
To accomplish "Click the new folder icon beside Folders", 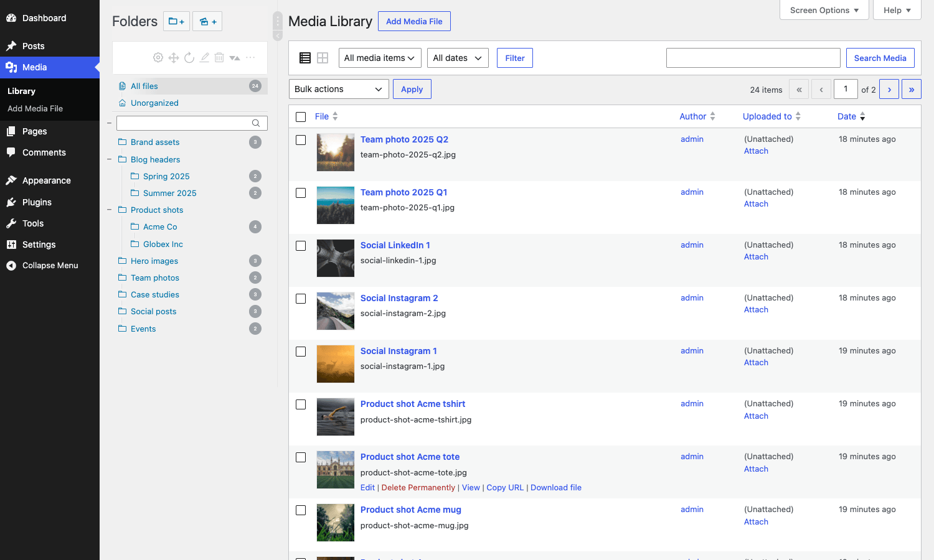I will pos(176,21).
